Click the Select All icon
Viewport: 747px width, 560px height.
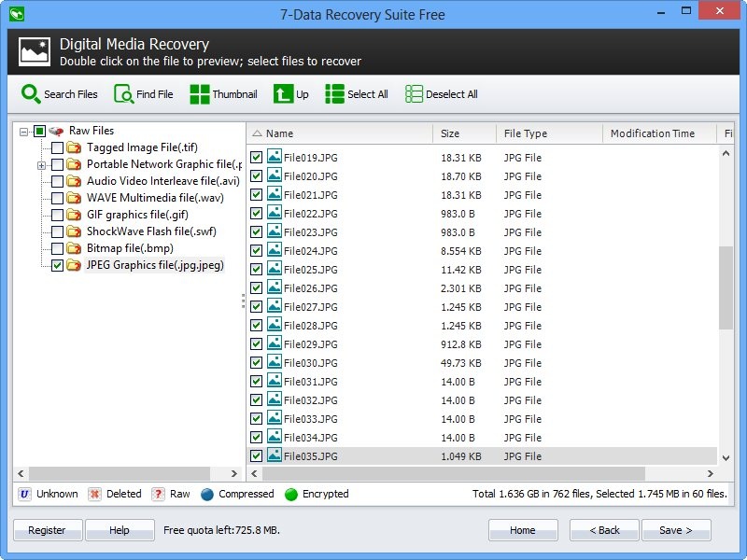[x=335, y=94]
